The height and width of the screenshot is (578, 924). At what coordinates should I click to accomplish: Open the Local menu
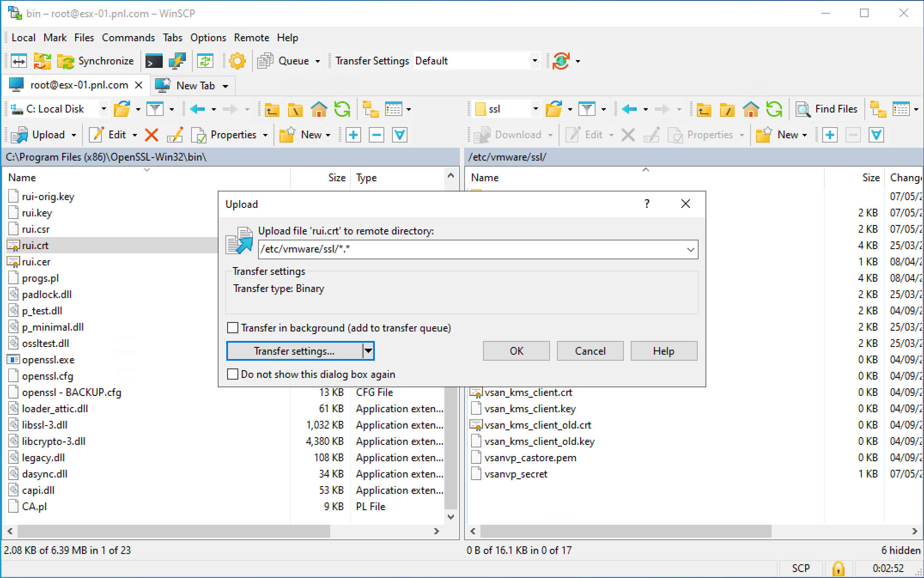pos(23,38)
